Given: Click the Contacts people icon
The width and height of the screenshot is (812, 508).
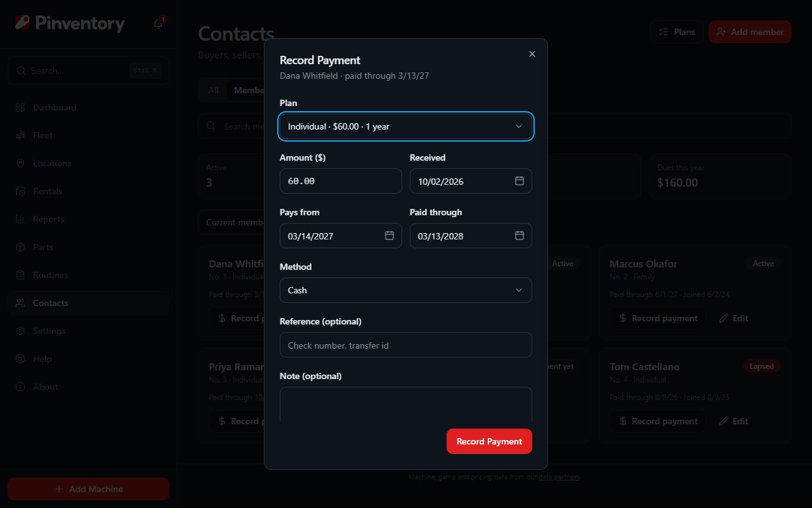Looking at the screenshot, I should [20, 303].
